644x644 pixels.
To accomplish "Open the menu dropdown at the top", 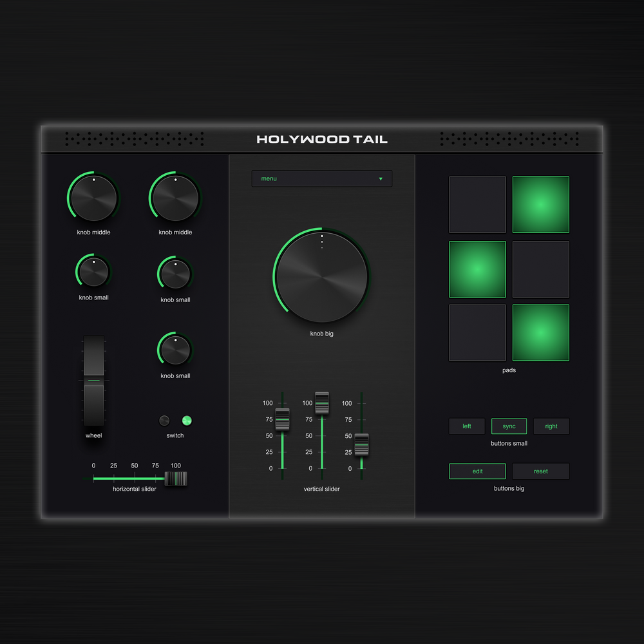I will point(321,178).
